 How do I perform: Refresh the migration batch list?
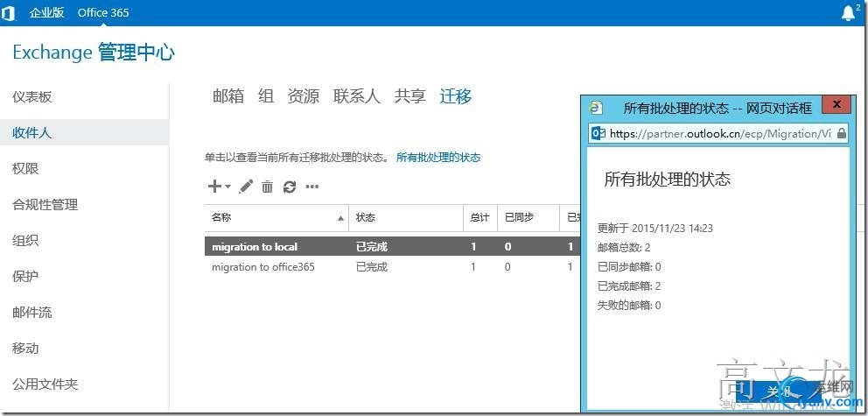click(x=289, y=187)
